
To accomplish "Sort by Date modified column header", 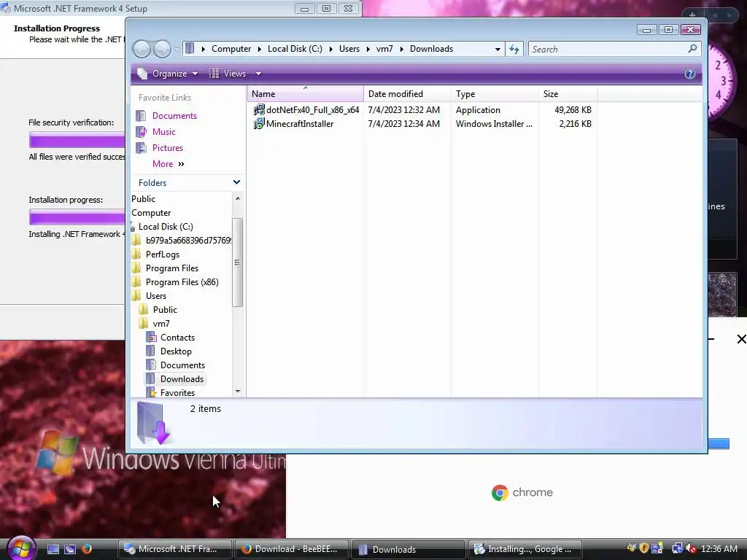I will tap(407, 94).
